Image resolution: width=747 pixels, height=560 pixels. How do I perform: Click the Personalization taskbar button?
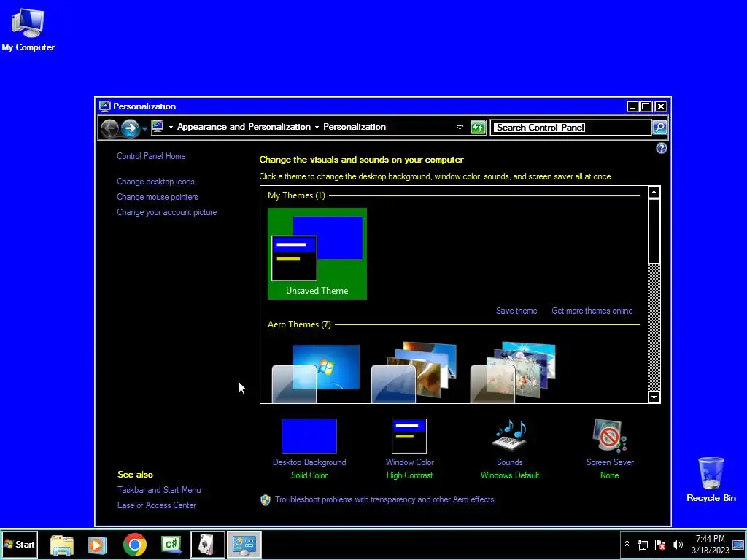(x=244, y=545)
